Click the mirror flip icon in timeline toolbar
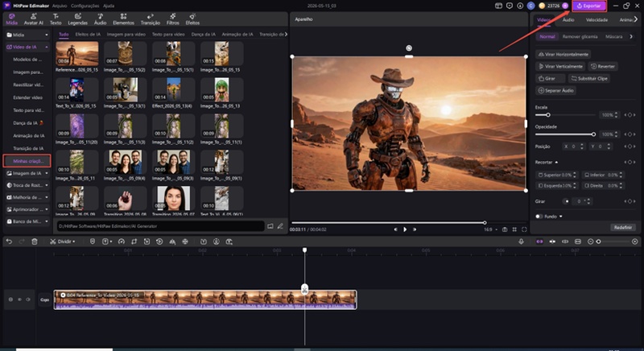 (x=172, y=242)
